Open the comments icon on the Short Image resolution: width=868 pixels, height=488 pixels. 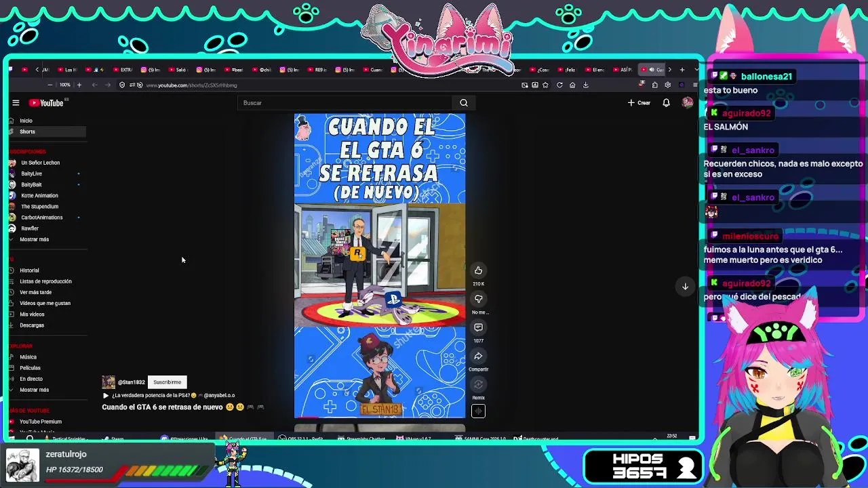pyautogui.click(x=478, y=327)
